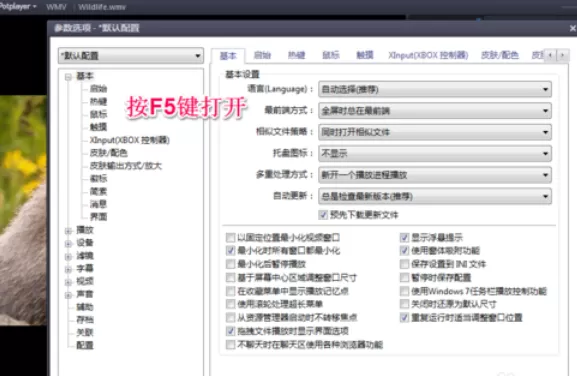Expand the 滤镜 tree node
Screen dimensions: 577x376
tap(68, 256)
